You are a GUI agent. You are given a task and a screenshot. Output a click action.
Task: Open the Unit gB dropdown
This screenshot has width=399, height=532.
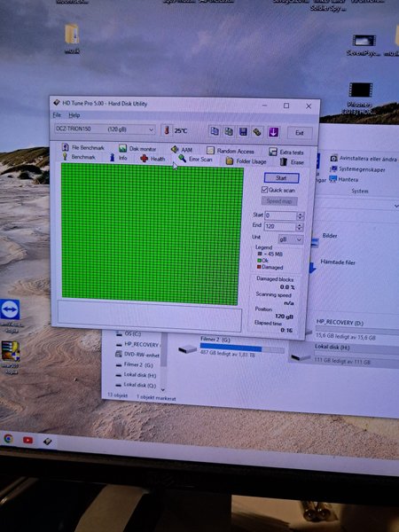click(291, 239)
